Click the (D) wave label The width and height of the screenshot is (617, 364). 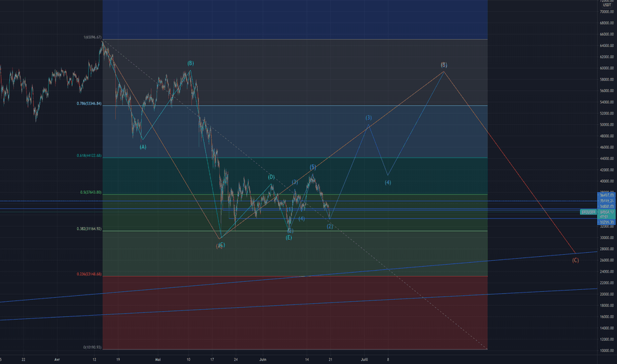click(x=271, y=177)
